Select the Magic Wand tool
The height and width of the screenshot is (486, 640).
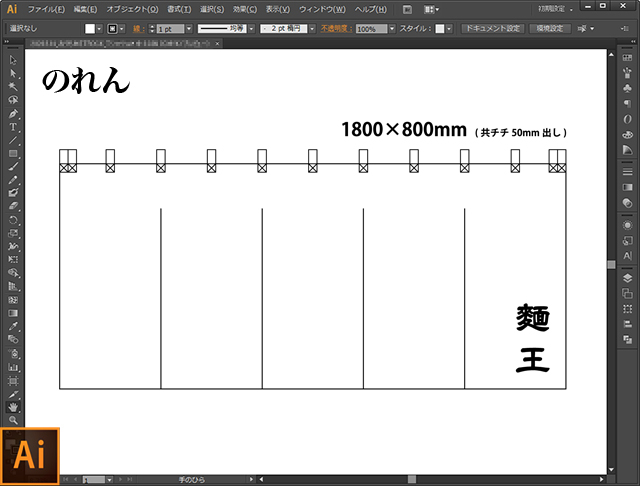pos(13,87)
